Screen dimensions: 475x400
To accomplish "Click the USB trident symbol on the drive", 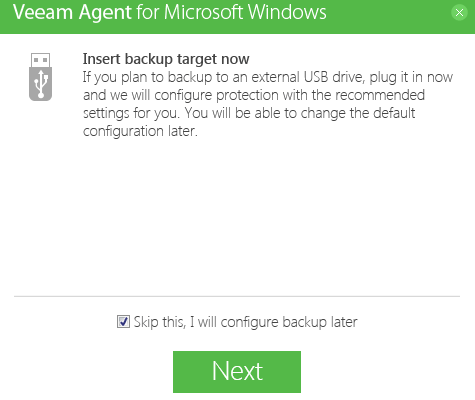I will [41, 84].
